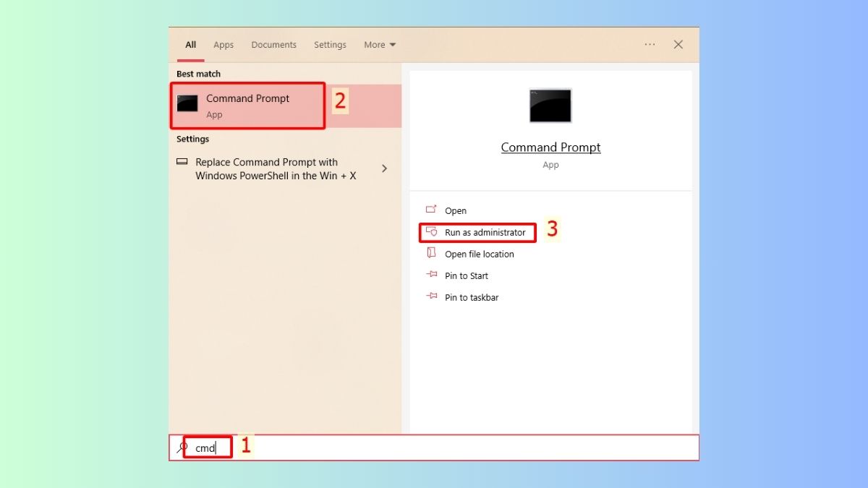Choose Pin to taskbar
The width and height of the screenshot is (868, 488).
pyautogui.click(x=472, y=298)
